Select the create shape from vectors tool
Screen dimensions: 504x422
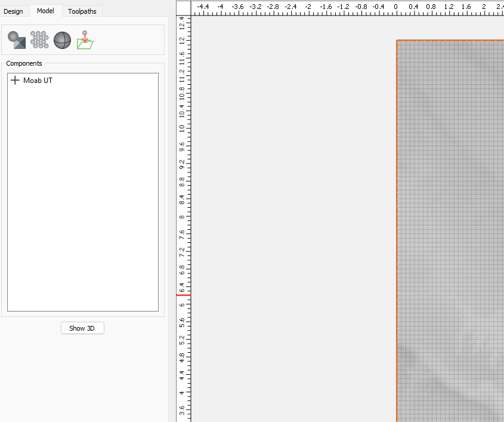point(16,40)
